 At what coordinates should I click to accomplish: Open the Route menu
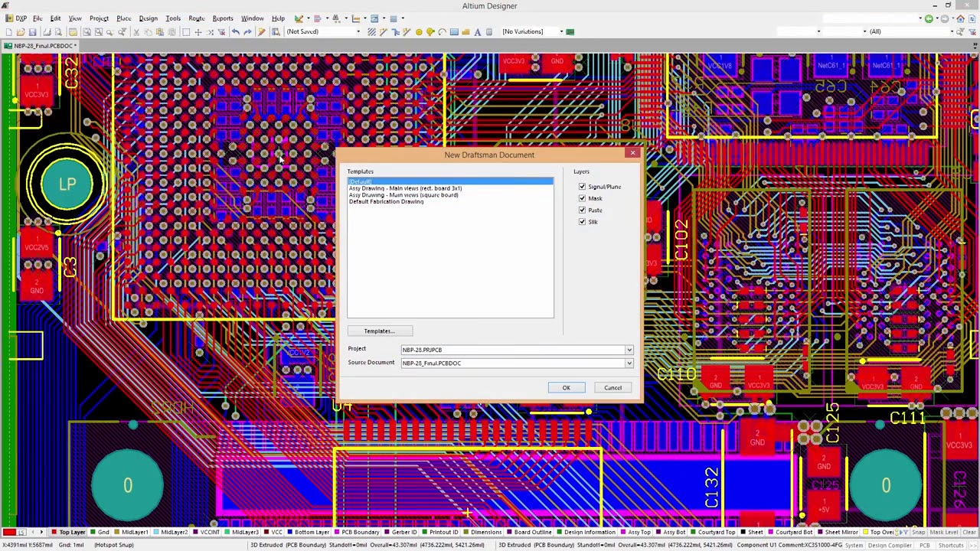tap(197, 18)
